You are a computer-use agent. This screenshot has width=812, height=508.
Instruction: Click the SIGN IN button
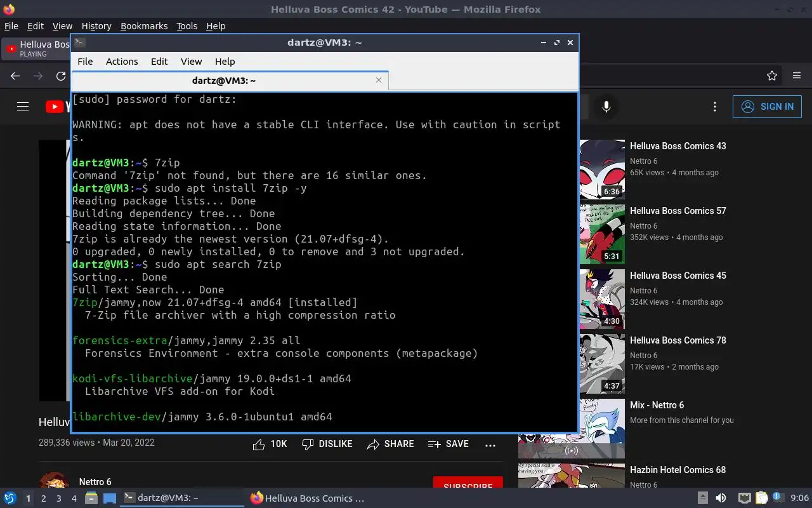(x=767, y=107)
